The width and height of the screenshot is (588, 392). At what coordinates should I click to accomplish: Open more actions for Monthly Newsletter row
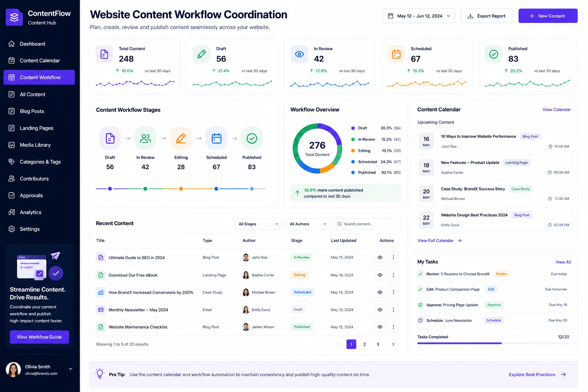pyautogui.click(x=393, y=310)
